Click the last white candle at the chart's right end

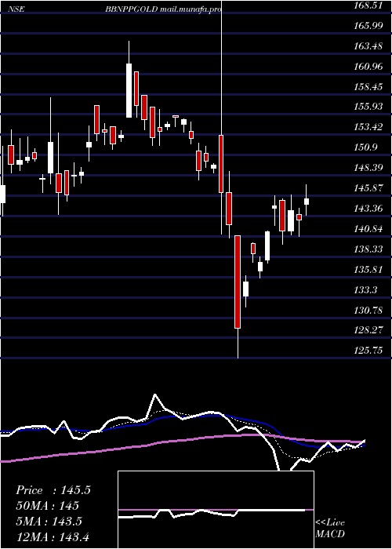tap(307, 202)
